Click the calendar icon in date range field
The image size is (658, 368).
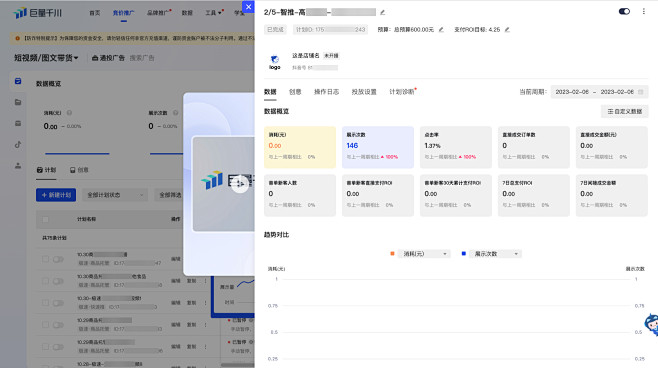point(640,92)
